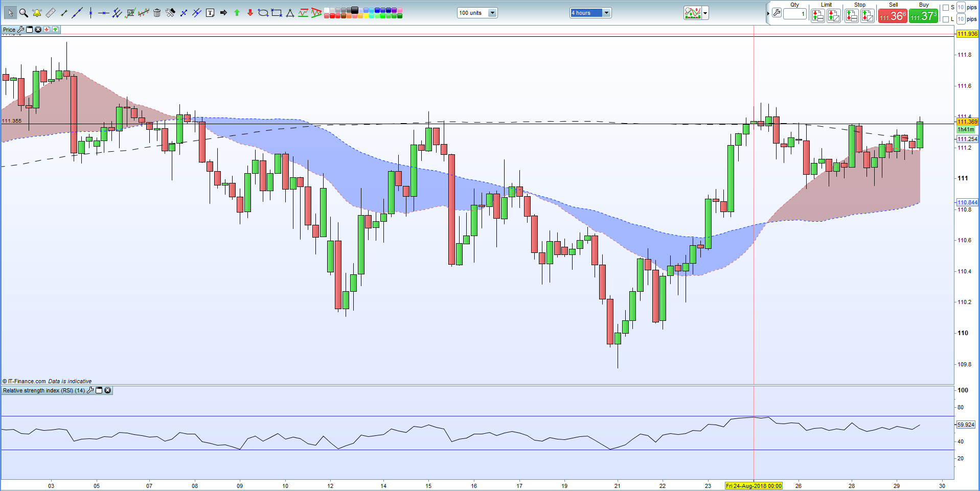Move Price panel down with red arrow
Viewport: 980px width, 491px height.
(x=47, y=30)
